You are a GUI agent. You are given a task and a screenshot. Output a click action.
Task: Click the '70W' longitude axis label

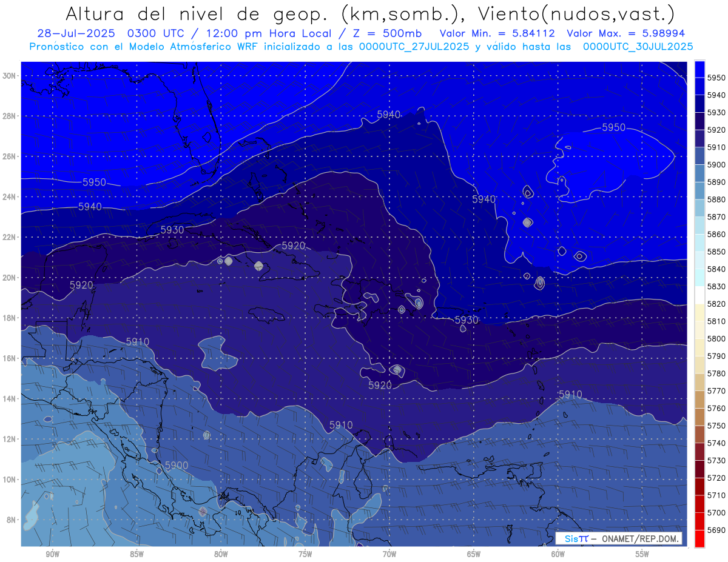pyautogui.click(x=389, y=554)
